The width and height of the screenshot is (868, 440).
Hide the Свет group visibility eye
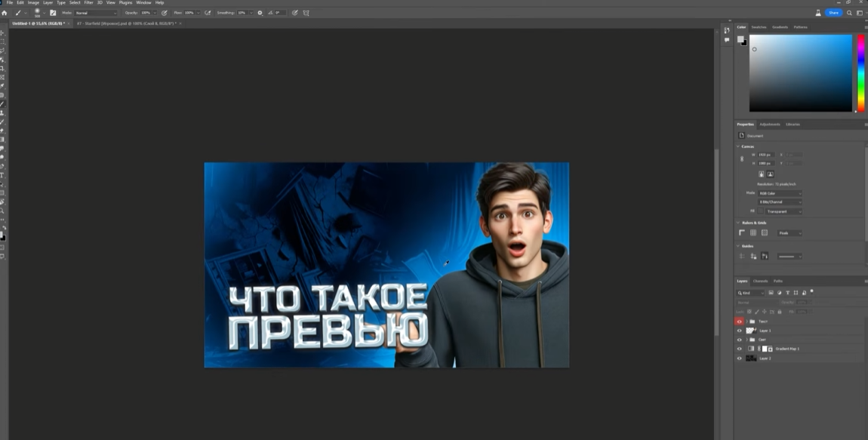coord(739,340)
